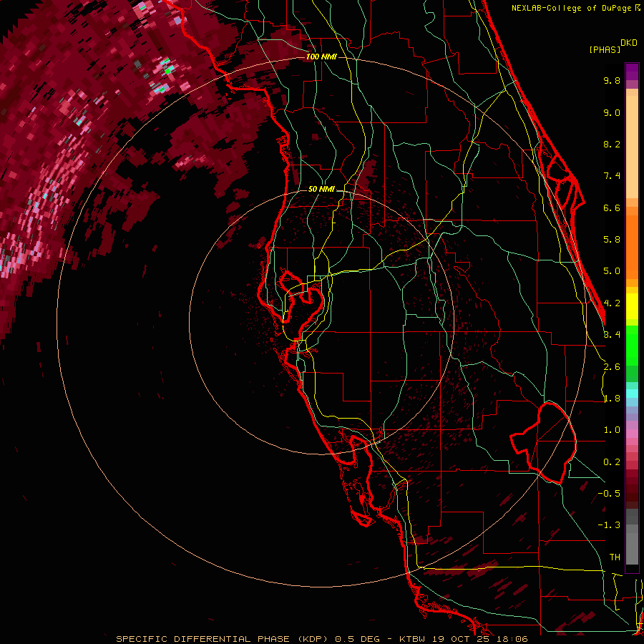Pick the bright green color scale segment
Screen dimensions: 644x644
point(632,346)
